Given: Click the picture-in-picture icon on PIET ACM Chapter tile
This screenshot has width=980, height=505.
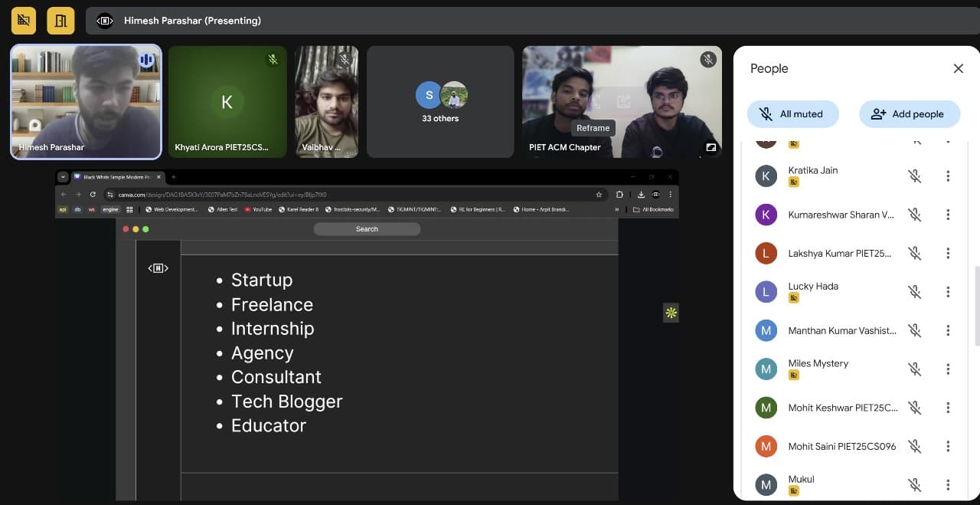Looking at the screenshot, I should [x=711, y=147].
